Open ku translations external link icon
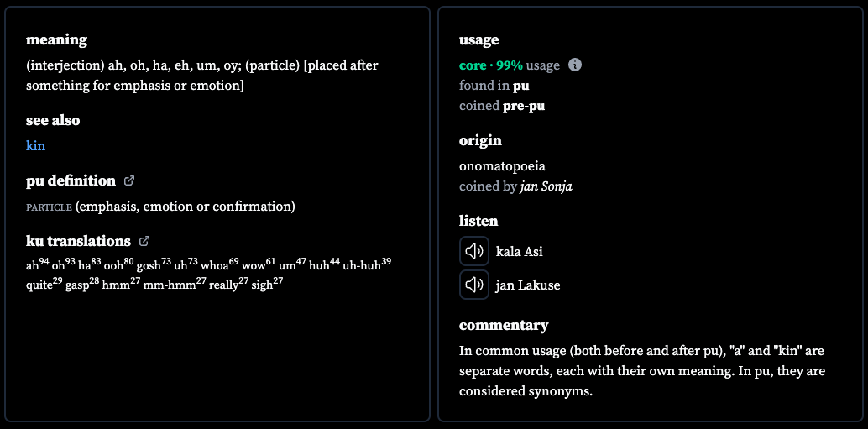This screenshot has width=868, height=429. (x=144, y=241)
